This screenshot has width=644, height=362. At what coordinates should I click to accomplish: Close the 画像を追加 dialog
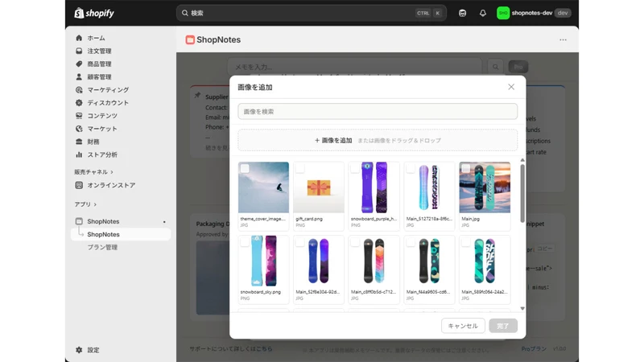coord(511,87)
